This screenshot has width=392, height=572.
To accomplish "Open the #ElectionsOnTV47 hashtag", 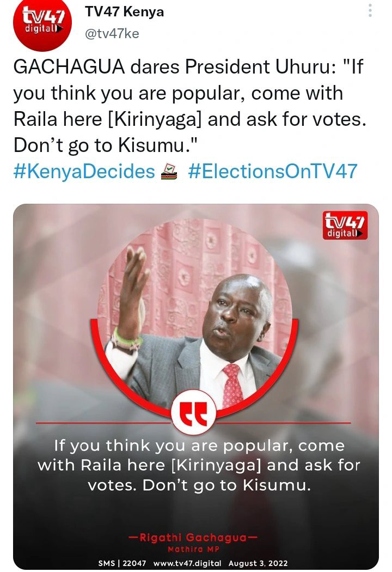I will pos(273,171).
